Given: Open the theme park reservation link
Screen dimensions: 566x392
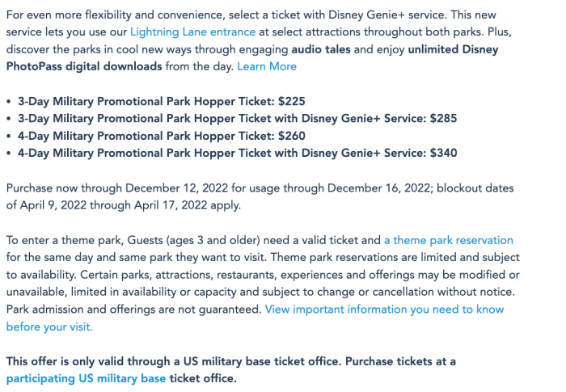Looking at the screenshot, I should click(x=448, y=240).
